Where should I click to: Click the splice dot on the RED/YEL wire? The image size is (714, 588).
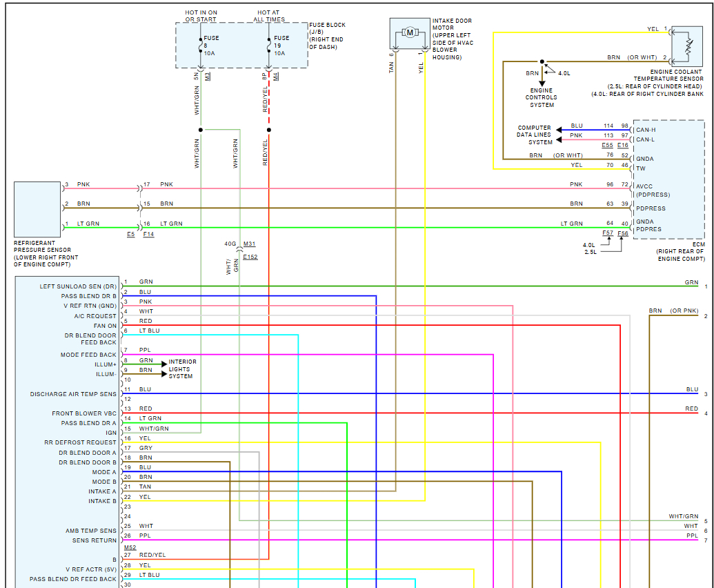click(x=269, y=130)
